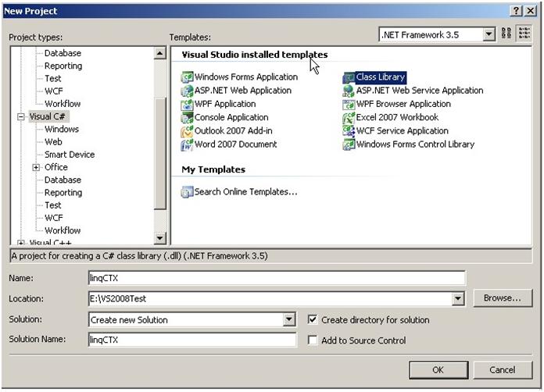The height and width of the screenshot is (392, 544).
Task: Click the 'Search Online Templates...' text
Action: pyautogui.click(x=246, y=191)
